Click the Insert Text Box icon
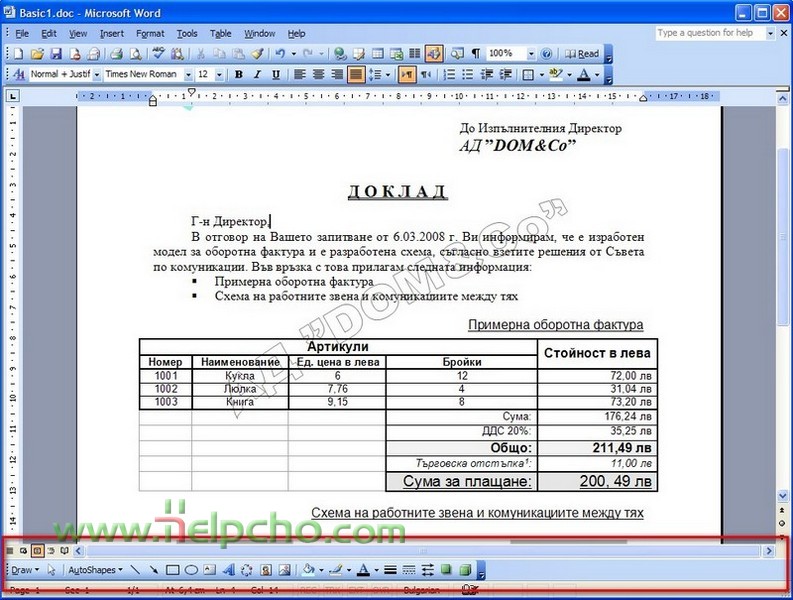793x600 pixels. point(208,570)
